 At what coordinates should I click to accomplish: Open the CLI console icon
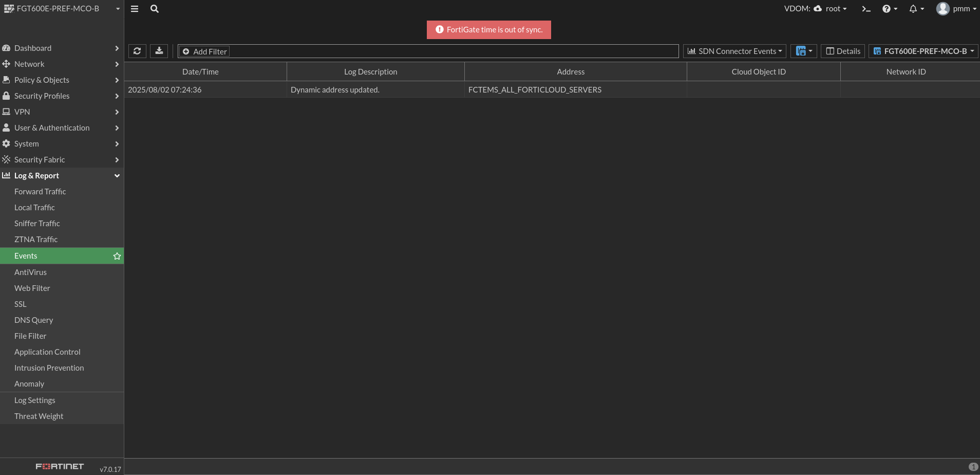pyautogui.click(x=866, y=9)
